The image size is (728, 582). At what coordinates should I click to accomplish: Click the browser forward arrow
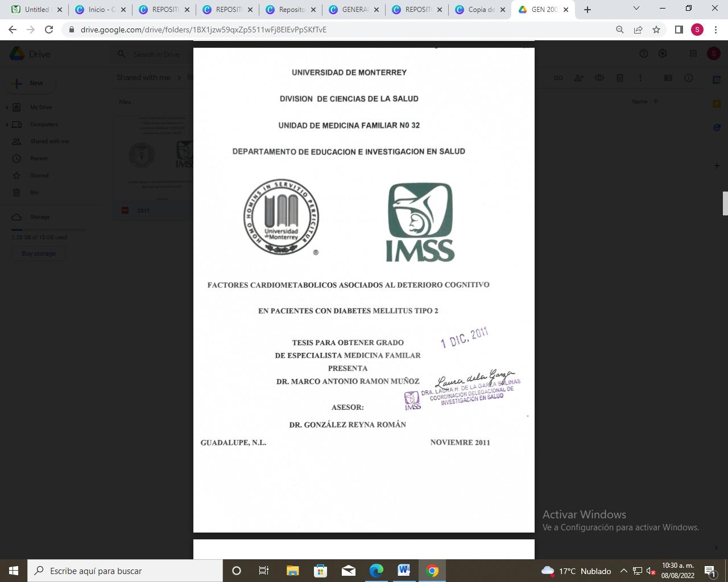tap(31, 30)
